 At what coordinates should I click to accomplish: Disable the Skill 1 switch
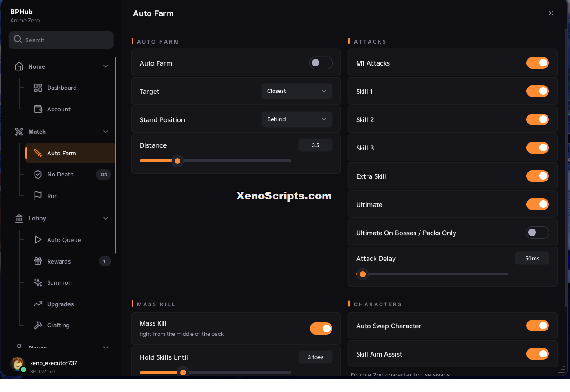pos(538,91)
